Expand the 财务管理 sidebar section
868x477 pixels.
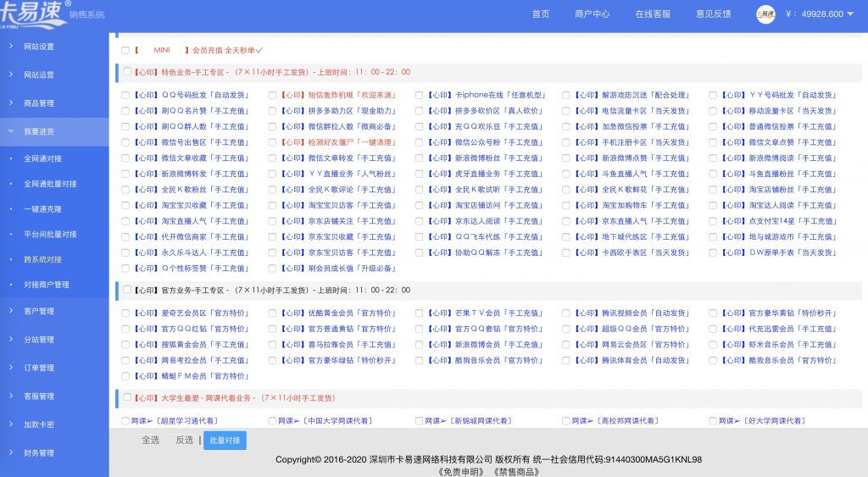[54, 452]
